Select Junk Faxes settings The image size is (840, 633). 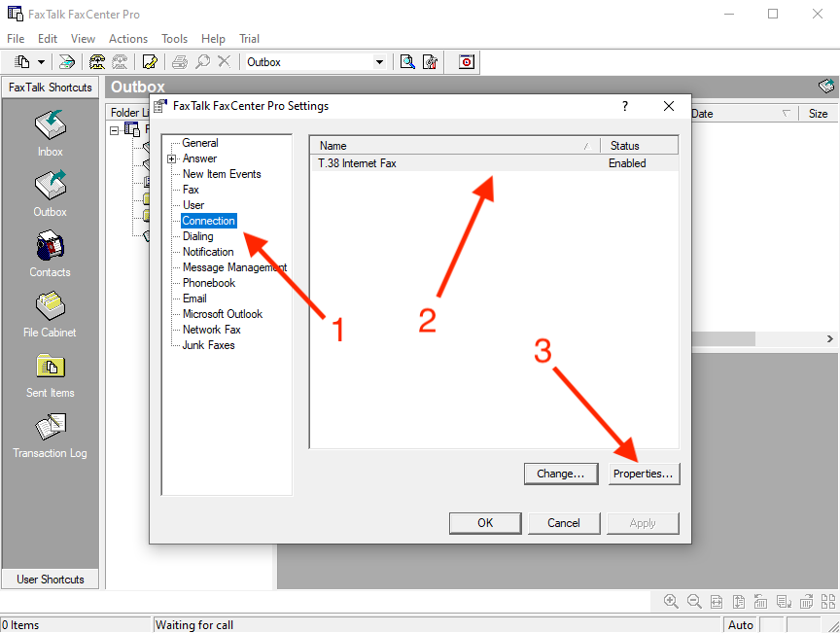(208, 345)
